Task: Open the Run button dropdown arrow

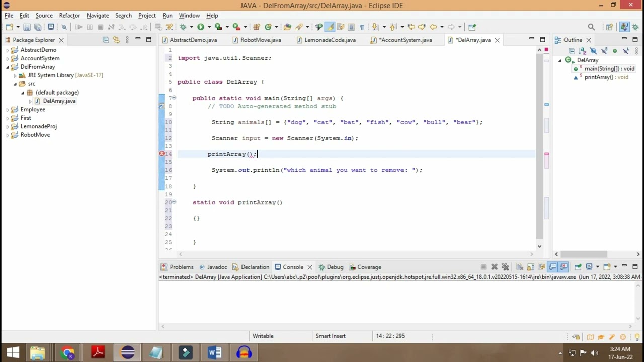Action: coord(209,27)
